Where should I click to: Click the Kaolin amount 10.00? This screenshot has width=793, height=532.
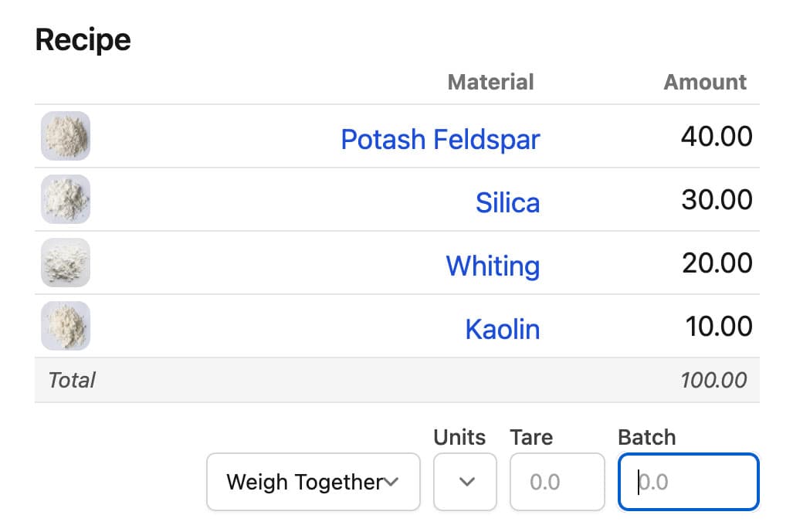coord(718,327)
